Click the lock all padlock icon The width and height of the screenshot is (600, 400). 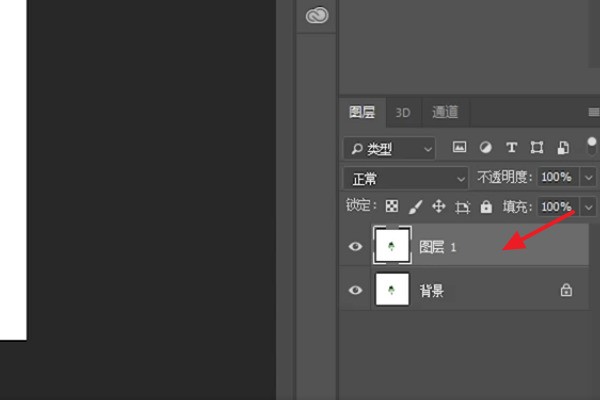tap(486, 207)
